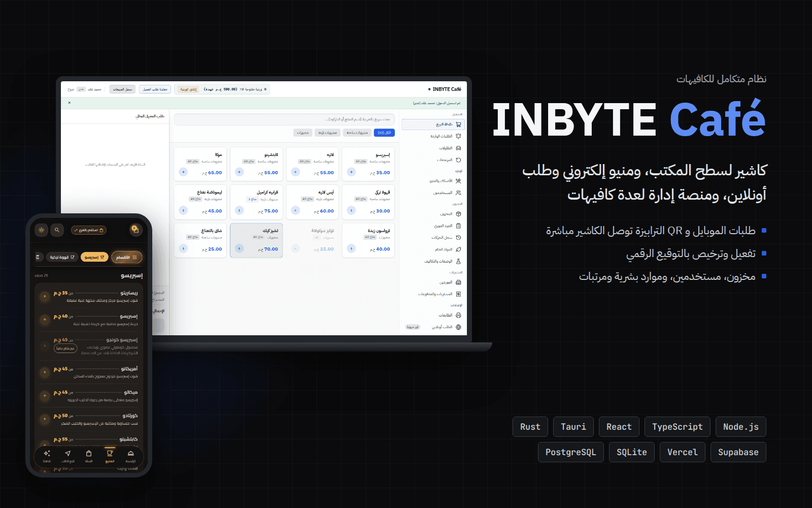Select the تشيز كيك product card
The width and height of the screenshot is (812, 508).
256,240
